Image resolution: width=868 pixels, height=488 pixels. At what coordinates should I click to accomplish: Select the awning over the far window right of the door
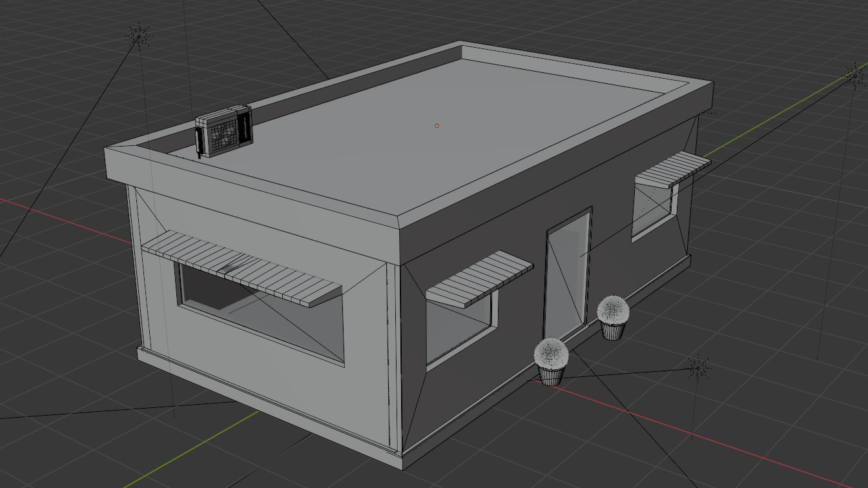pyautogui.click(x=672, y=170)
